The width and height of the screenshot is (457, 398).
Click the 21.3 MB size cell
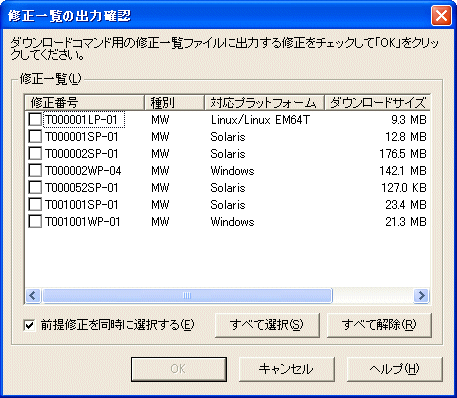click(406, 222)
